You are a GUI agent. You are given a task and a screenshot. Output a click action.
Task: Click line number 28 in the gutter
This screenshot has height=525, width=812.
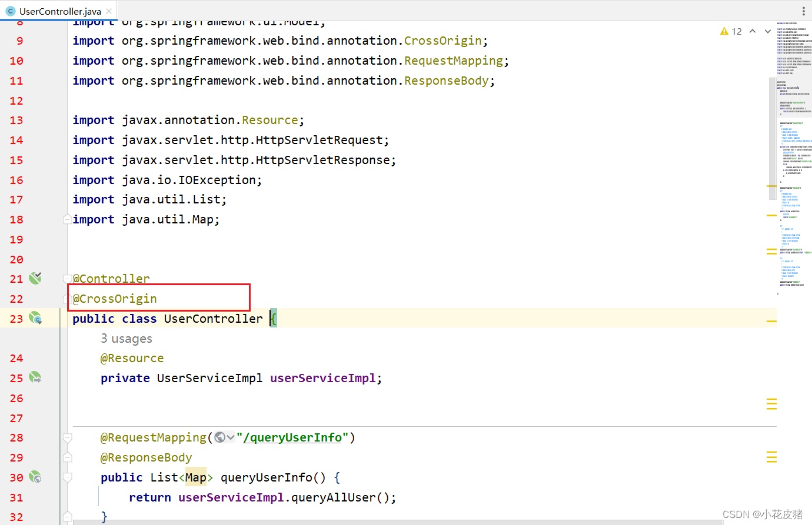point(16,437)
